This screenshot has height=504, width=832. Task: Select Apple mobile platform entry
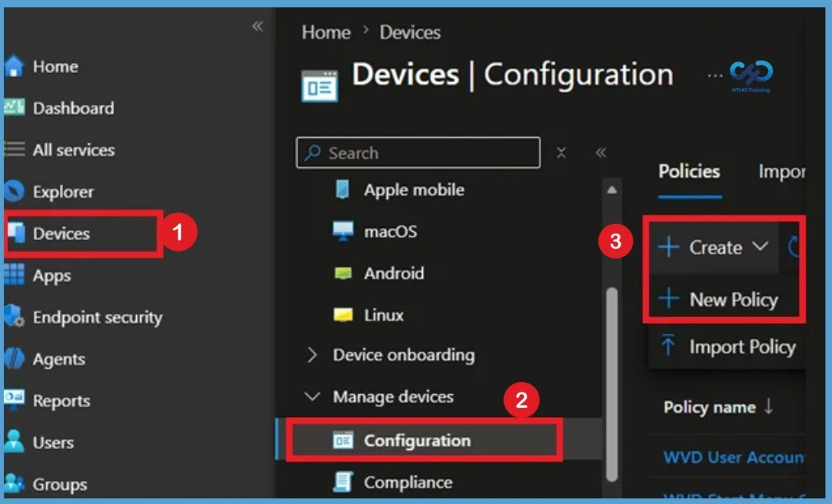[414, 189]
